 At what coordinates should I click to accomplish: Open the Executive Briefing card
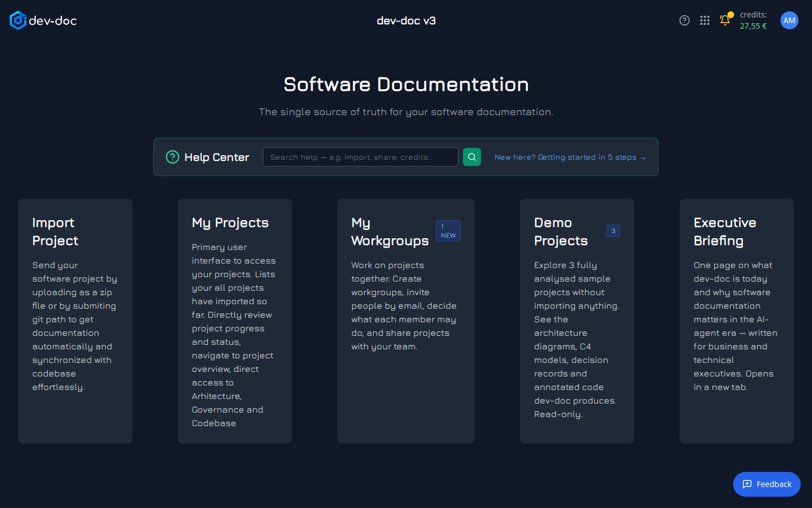(x=736, y=321)
